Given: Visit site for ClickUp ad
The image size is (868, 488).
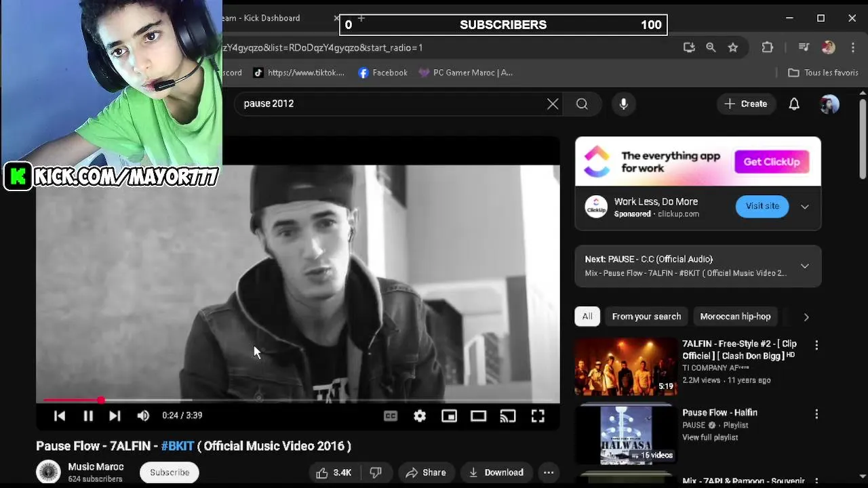Looking at the screenshot, I should point(762,206).
